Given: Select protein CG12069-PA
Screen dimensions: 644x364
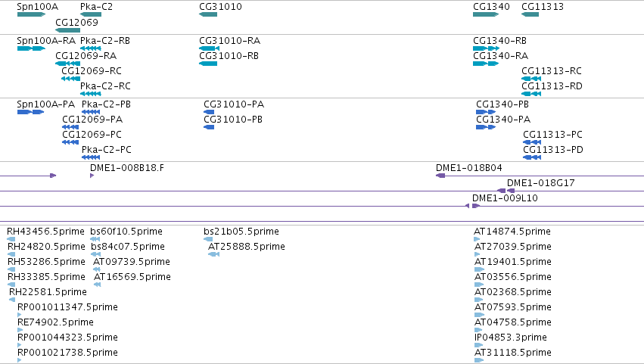Looking at the screenshot, I should (x=92, y=120).
